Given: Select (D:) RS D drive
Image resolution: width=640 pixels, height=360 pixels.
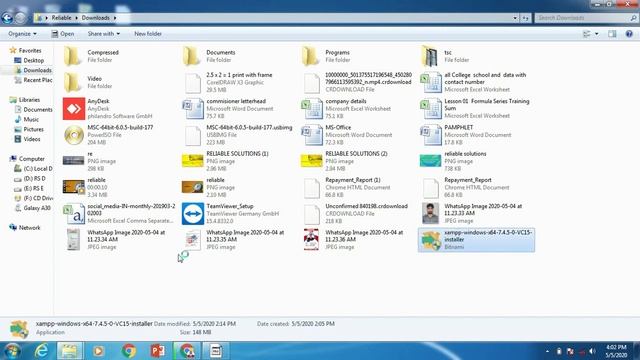Looking at the screenshot, I should click(30, 178).
